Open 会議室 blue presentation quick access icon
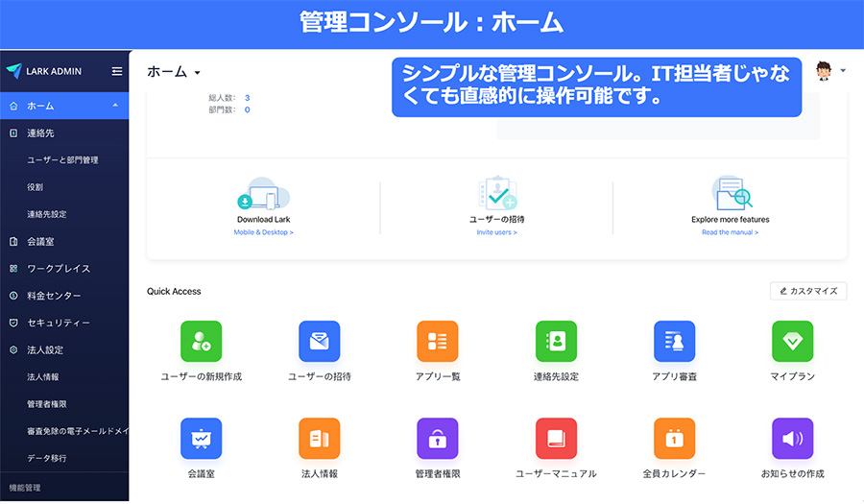The height and width of the screenshot is (504, 864). (x=202, y=439)
